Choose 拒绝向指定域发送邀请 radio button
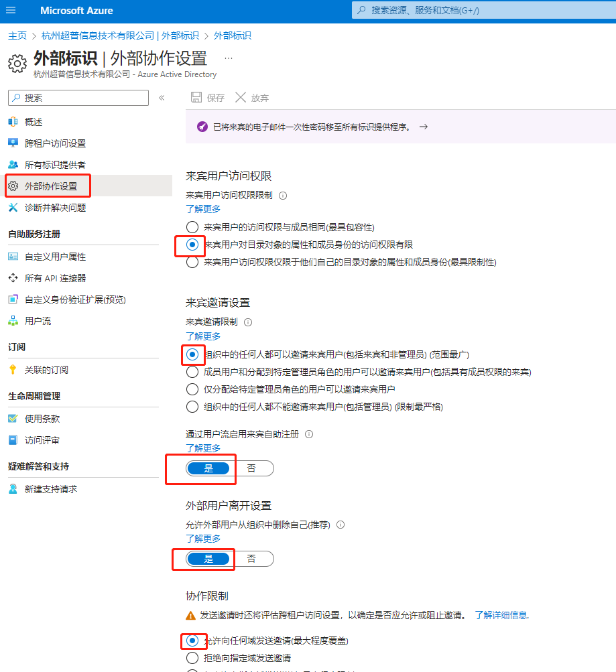The width and height of the screenshot is (616, 672). point(192,658)
